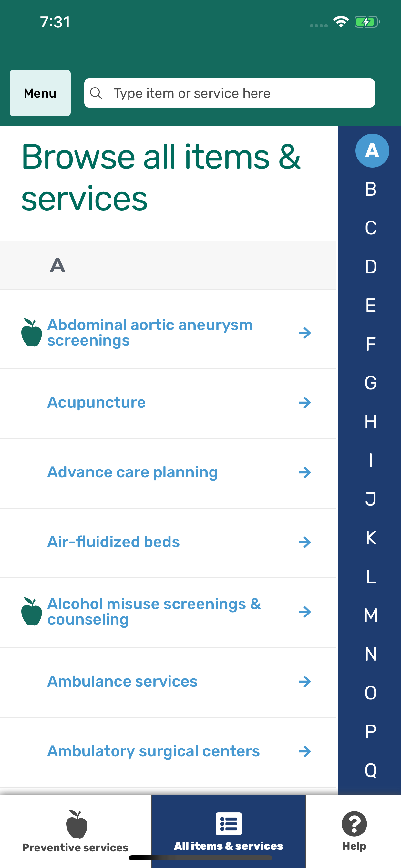This screenshot has height=868, width=401.
Task: Select the All items & services tab
Action: pyautogui.click(x=229, y=831)
